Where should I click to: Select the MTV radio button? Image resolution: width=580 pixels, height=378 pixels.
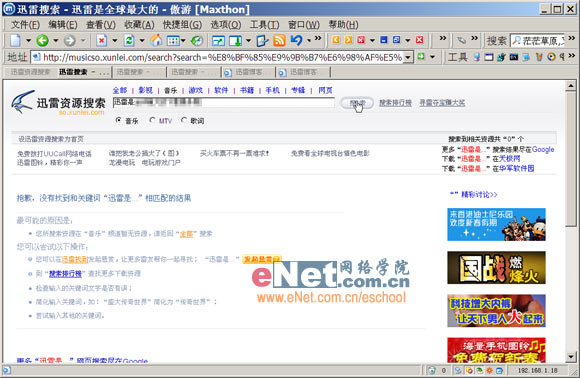click(x=152, y=120)
